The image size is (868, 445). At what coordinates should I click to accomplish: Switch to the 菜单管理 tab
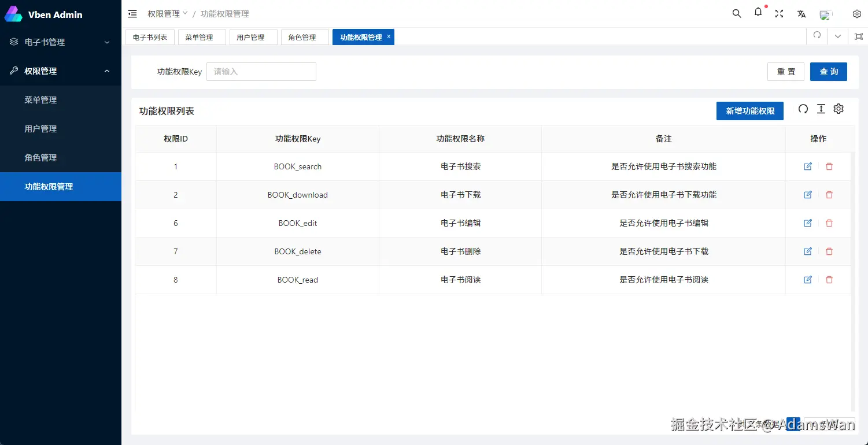pos(202,37)
